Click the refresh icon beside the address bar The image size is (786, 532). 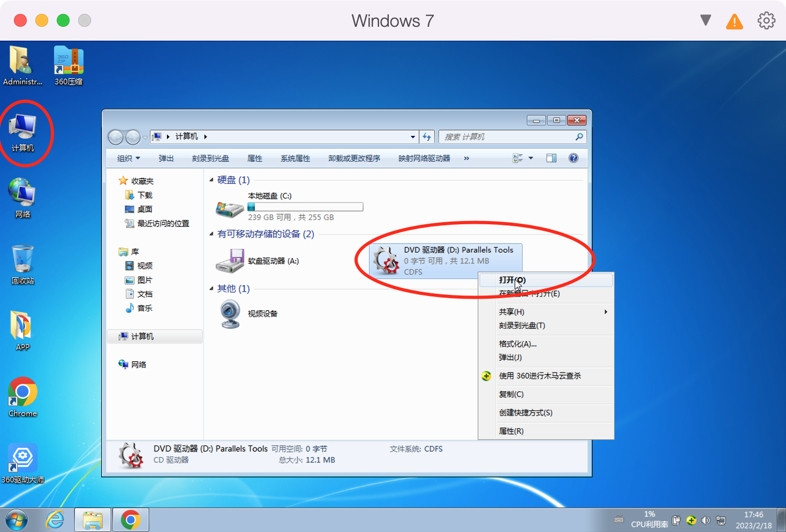[x=427, y=136]
